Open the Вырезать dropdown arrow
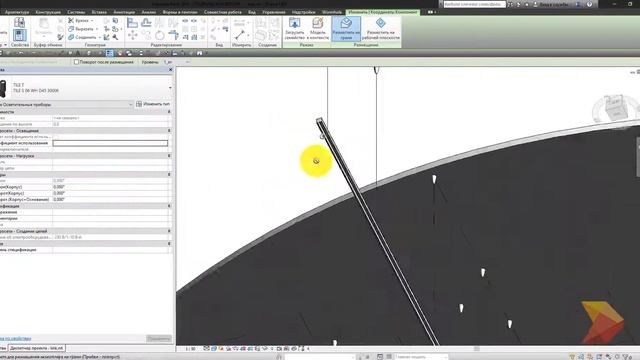 (x=97, y=29)
